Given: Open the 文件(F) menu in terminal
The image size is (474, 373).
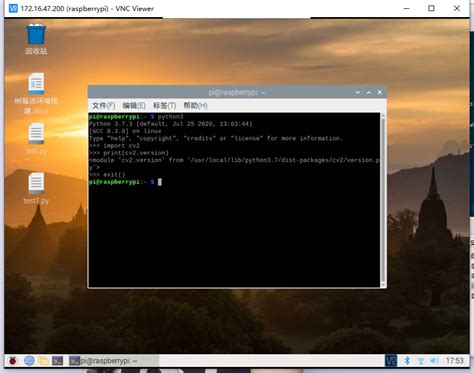Looking at the screenshot, I should coord(103,106).
